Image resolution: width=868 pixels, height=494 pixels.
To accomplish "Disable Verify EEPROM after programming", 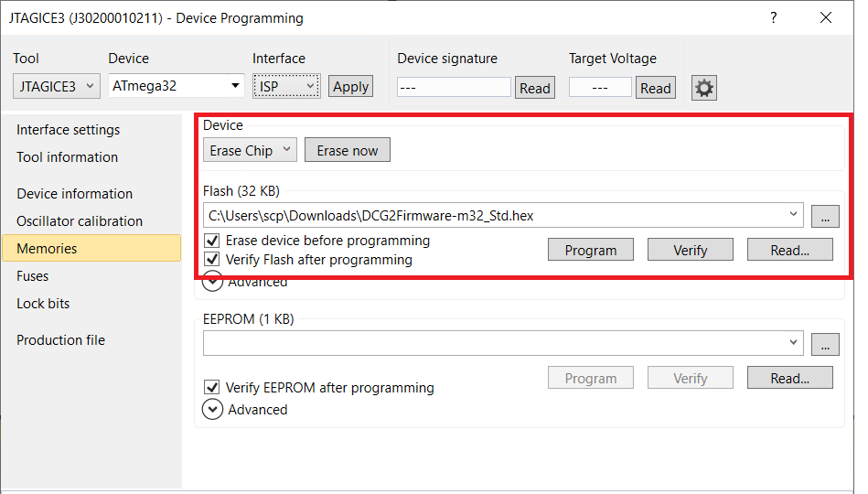I will (212, 388).
